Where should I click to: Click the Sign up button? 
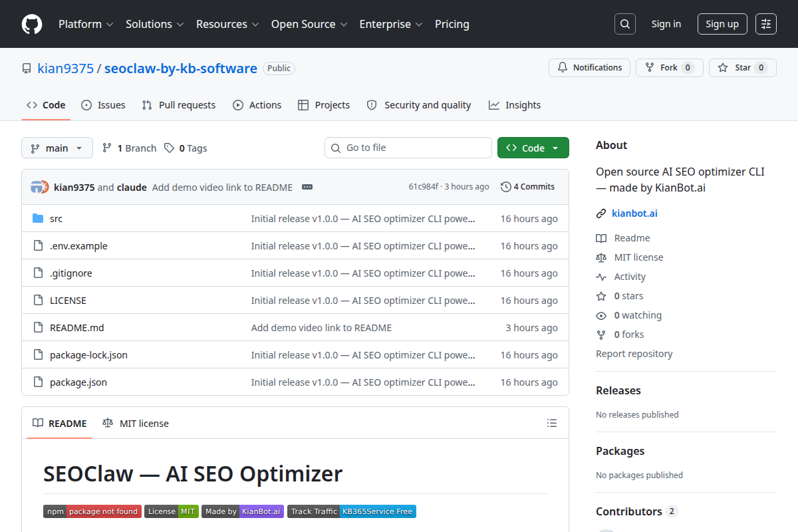722,24
